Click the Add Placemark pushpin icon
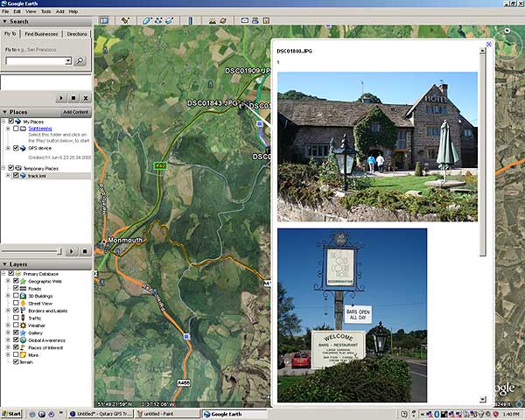The height and width of the screenshot is (420, 525). coord(125,21)
